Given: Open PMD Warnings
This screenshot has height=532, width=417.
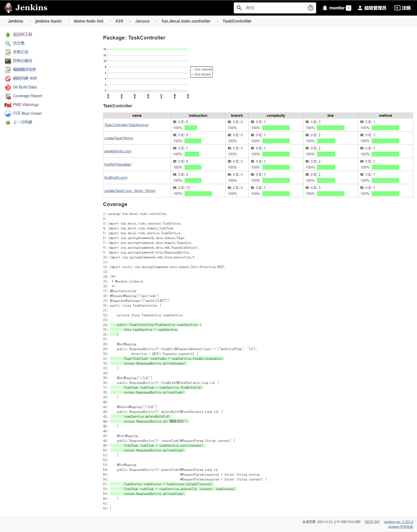Looking at the screenshot, I should 26,104.
